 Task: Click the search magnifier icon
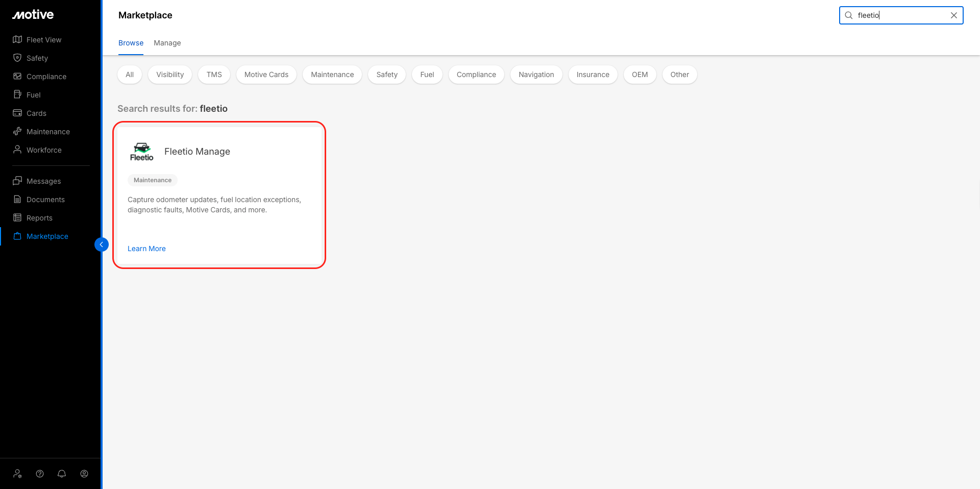pos(849,15)
